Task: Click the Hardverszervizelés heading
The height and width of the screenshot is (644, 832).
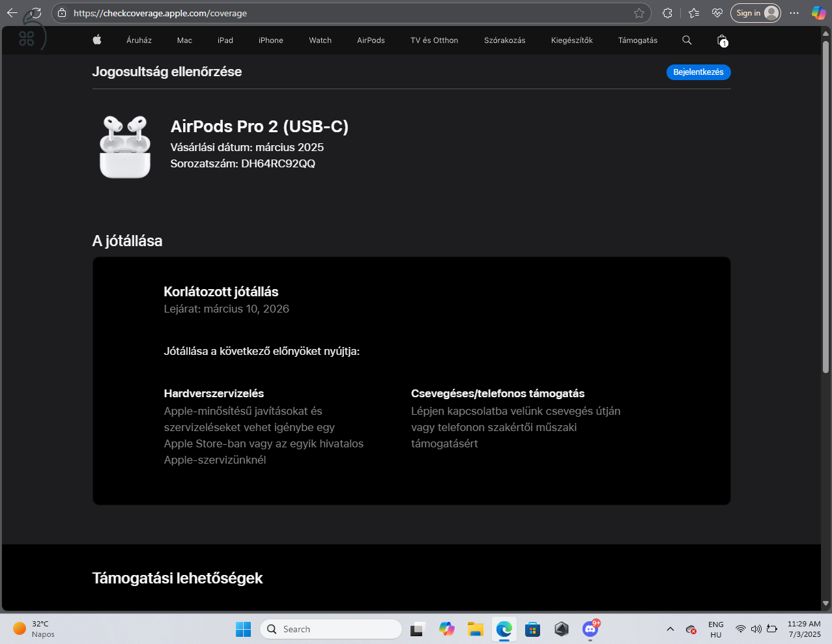Action: point(214,393)
